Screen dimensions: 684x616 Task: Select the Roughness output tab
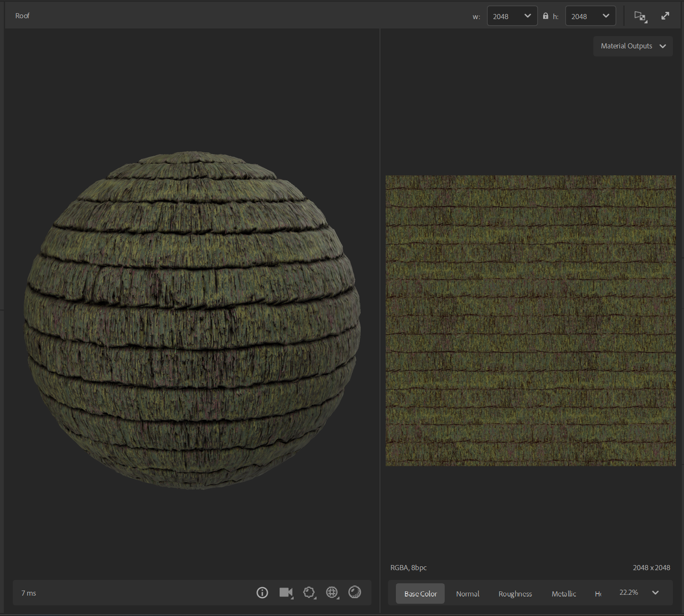tap(515, 593)
